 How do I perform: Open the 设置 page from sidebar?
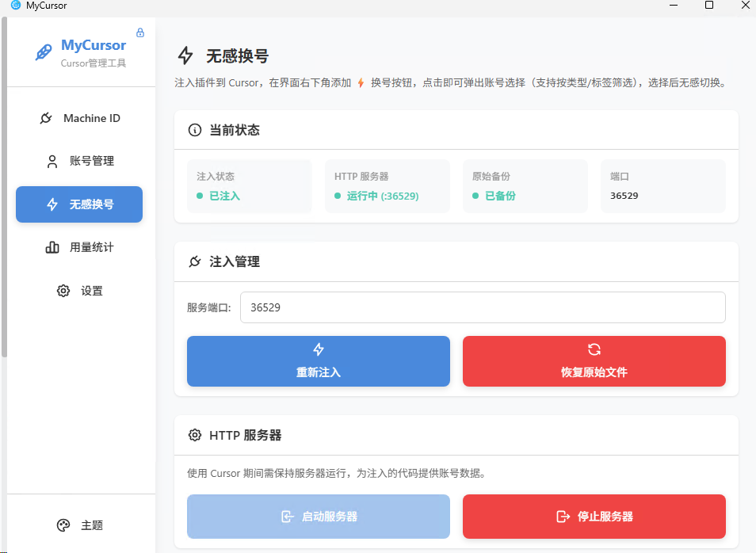pos(79,291)
